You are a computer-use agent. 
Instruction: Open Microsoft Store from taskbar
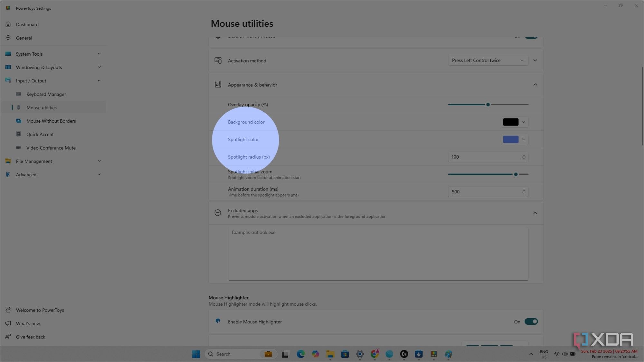coord(345,354)
